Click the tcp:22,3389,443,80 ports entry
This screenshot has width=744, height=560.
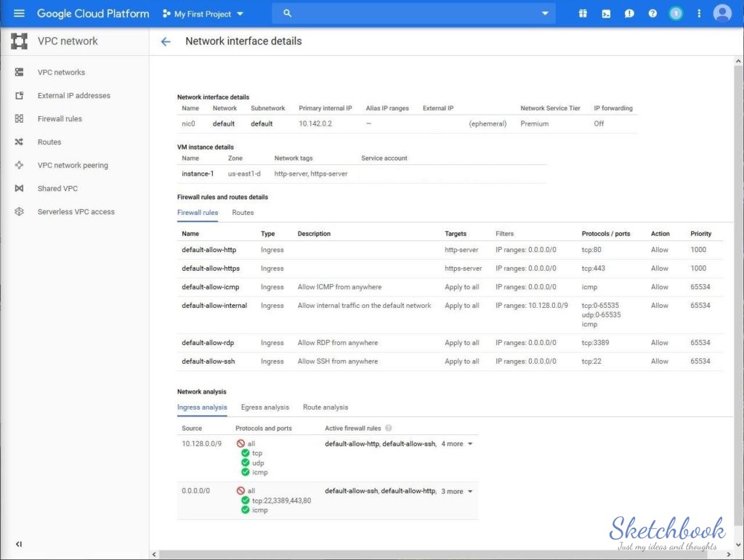click(x=281, y=500)
